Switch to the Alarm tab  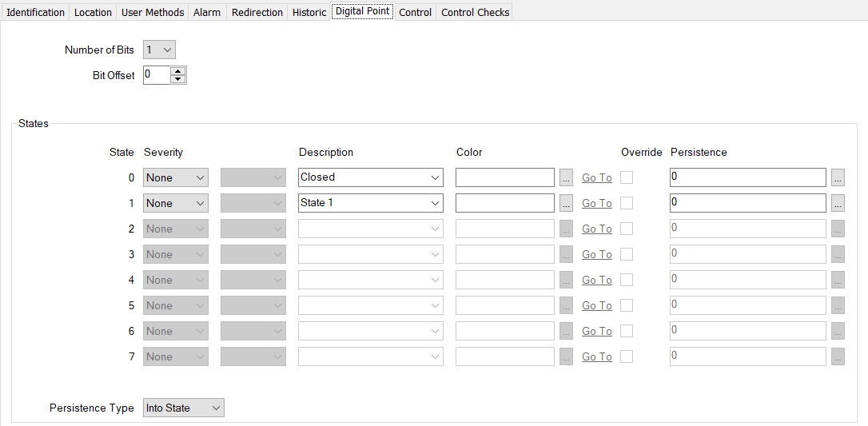(207, 12)
